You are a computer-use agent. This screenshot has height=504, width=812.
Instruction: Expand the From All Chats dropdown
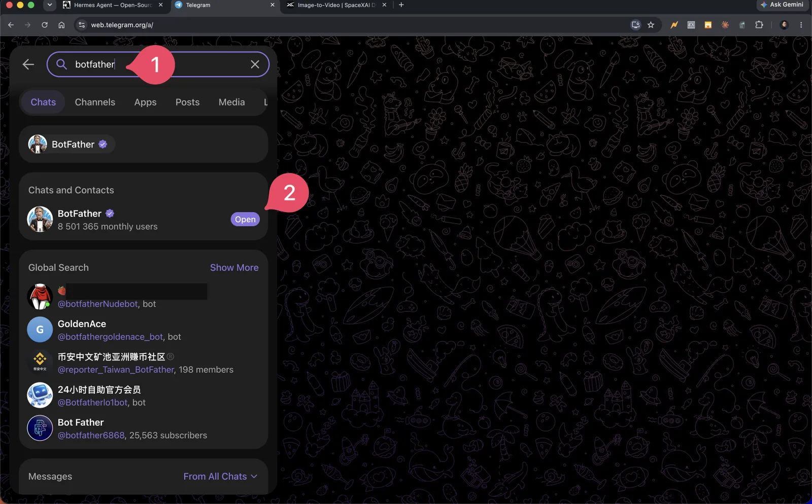tap(220, 477)
